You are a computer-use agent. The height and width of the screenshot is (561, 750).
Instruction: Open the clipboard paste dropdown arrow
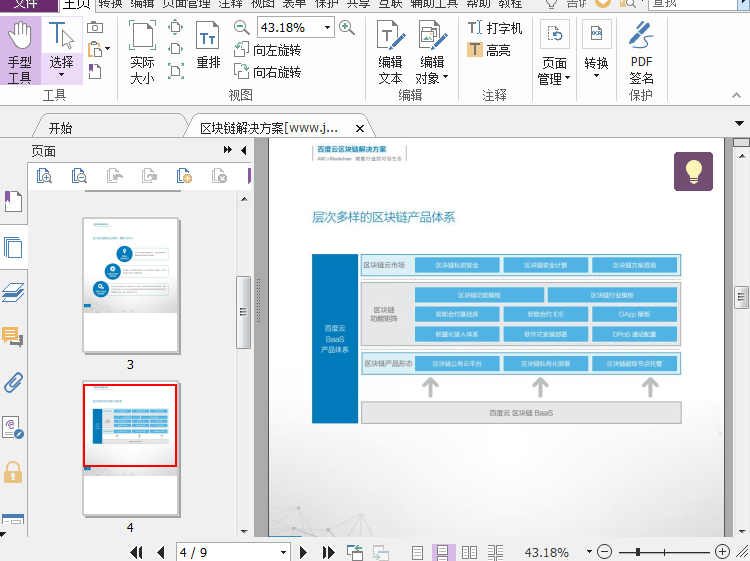108,49
